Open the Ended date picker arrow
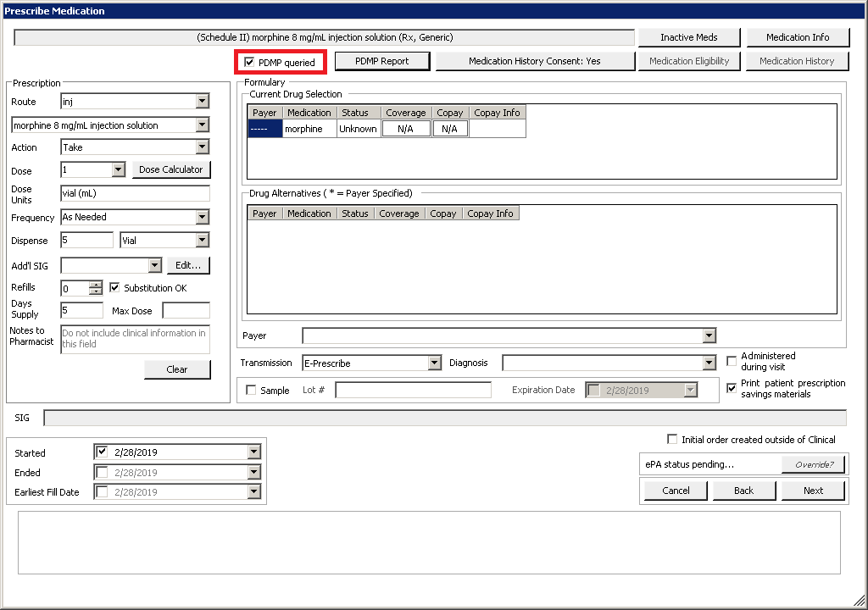Screen dimensions: 868x610 coord(254,472)
